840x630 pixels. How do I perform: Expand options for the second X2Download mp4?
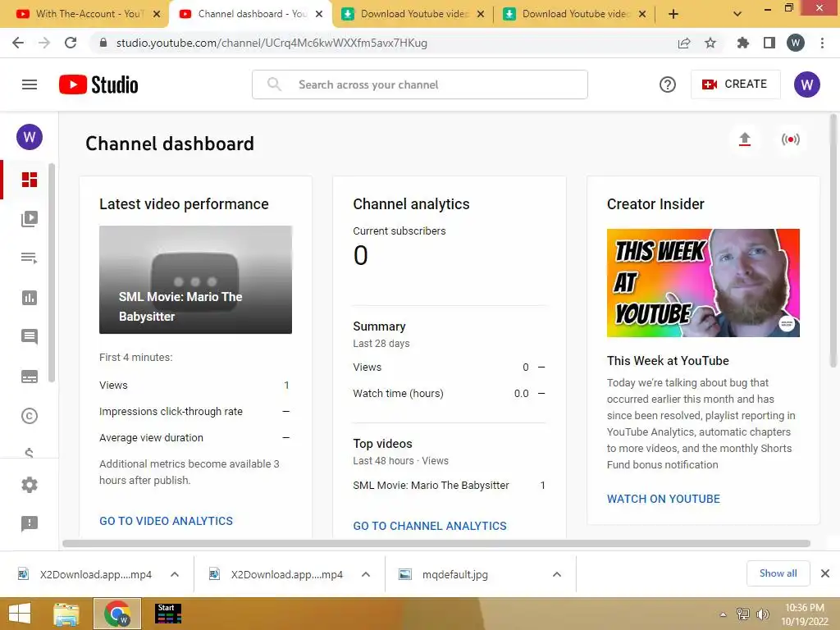366,574
